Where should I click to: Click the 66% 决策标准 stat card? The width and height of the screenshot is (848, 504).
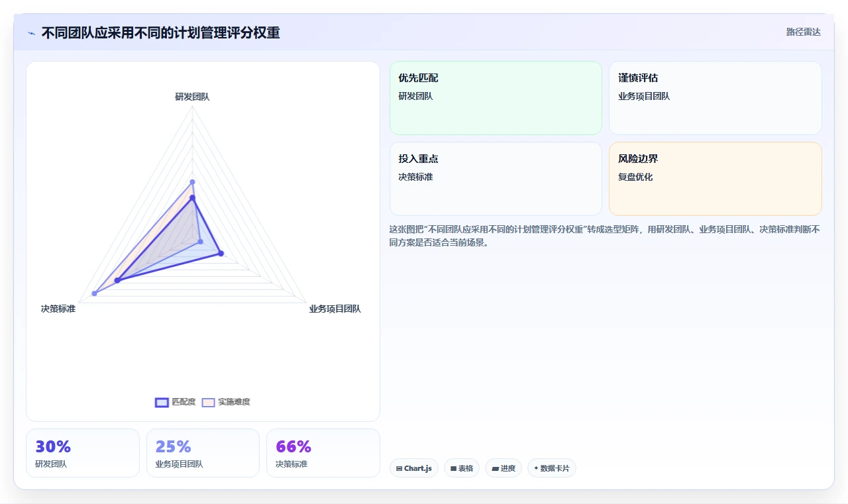click(x=323, y=453)
